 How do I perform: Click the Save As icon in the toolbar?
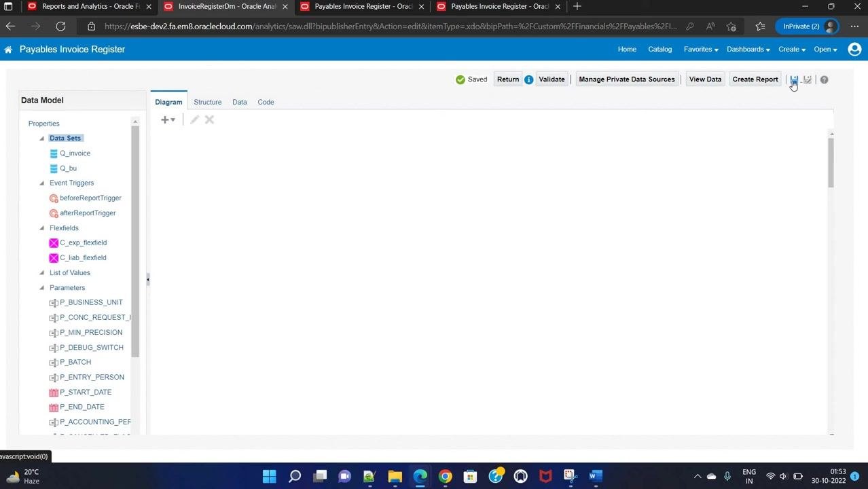coord(808,79)
